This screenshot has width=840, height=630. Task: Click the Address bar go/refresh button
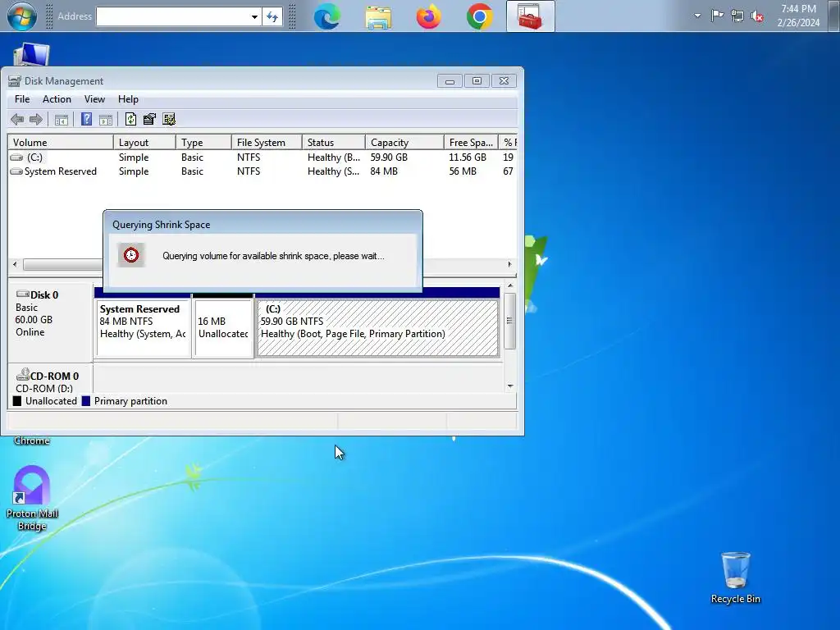coord(272,16)
